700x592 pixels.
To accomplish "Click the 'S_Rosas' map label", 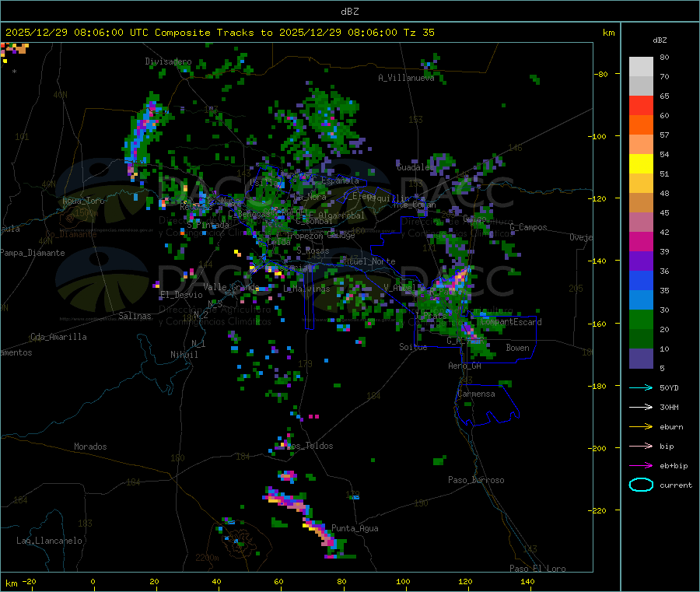I will (x=313, y=251).
